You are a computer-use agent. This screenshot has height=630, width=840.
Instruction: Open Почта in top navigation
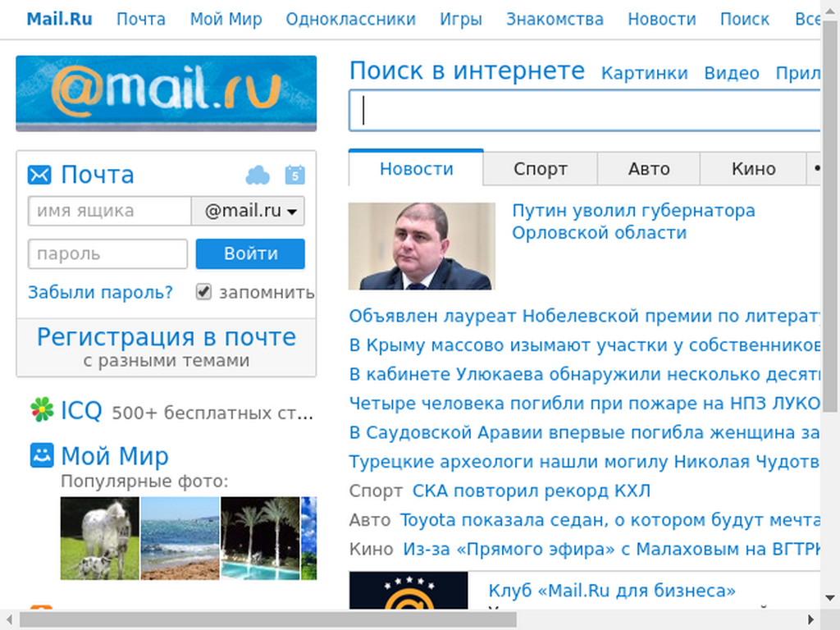(141, 20)
